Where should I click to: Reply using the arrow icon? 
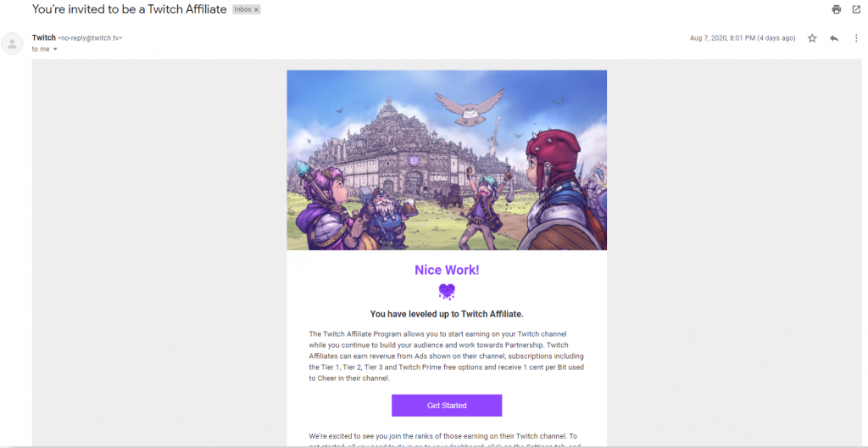834,38
